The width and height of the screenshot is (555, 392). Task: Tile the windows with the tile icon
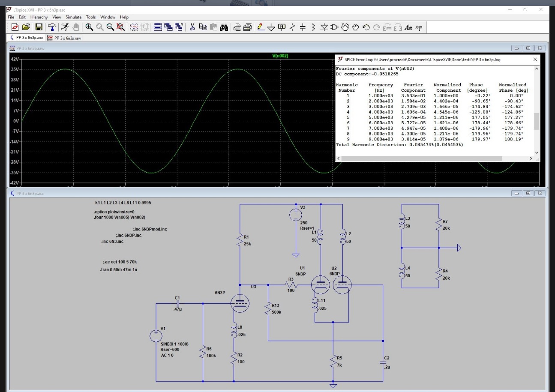point(158,27)
